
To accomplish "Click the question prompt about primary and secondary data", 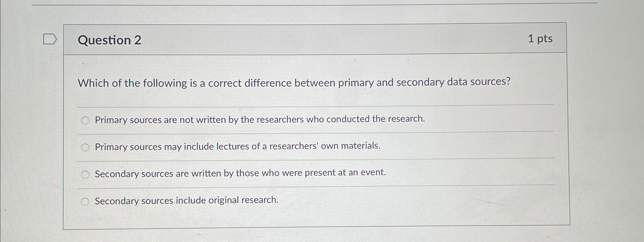I will (x=294, y=83).
